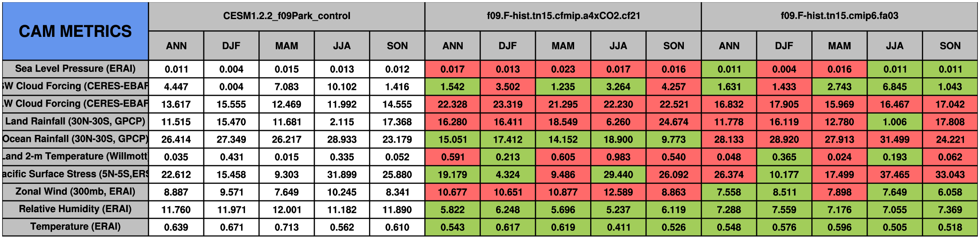Select the CESM1.2.2_f09Park_control column group header

(287, 16)
